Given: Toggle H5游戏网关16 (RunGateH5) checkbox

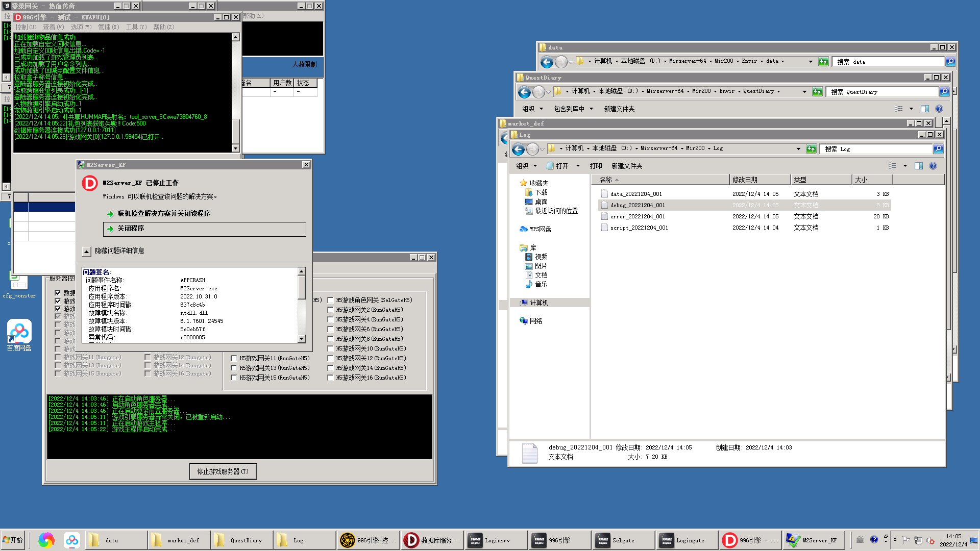Looking at the screenshot, I should (x=330, y=378).
